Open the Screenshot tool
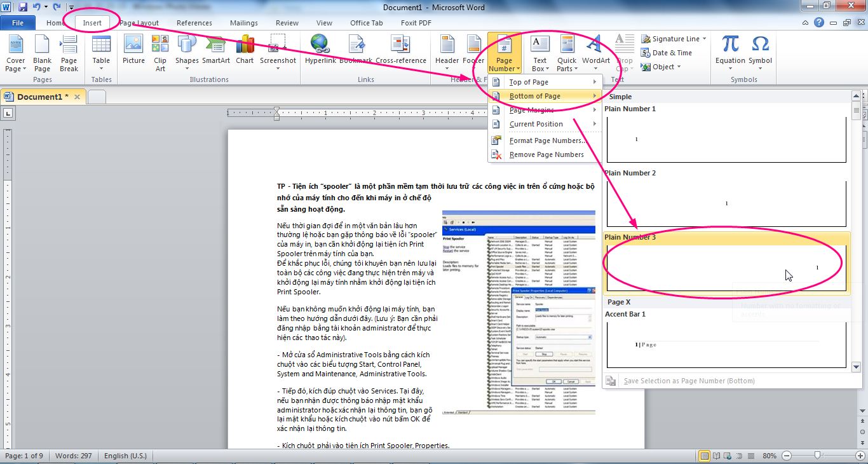Screen dimensions: 868x464 pyautogui.click(x=278, y=54)
